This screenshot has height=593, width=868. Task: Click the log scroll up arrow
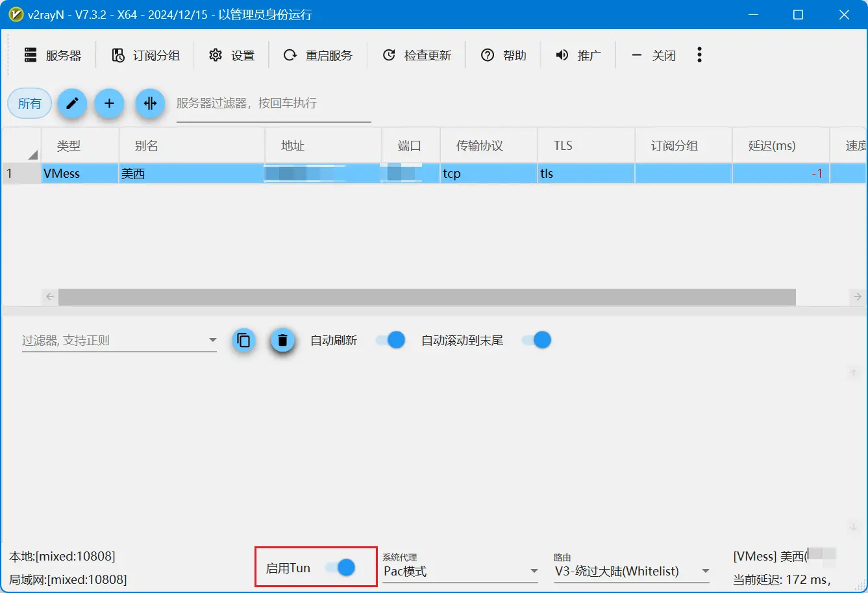point(854,373)
